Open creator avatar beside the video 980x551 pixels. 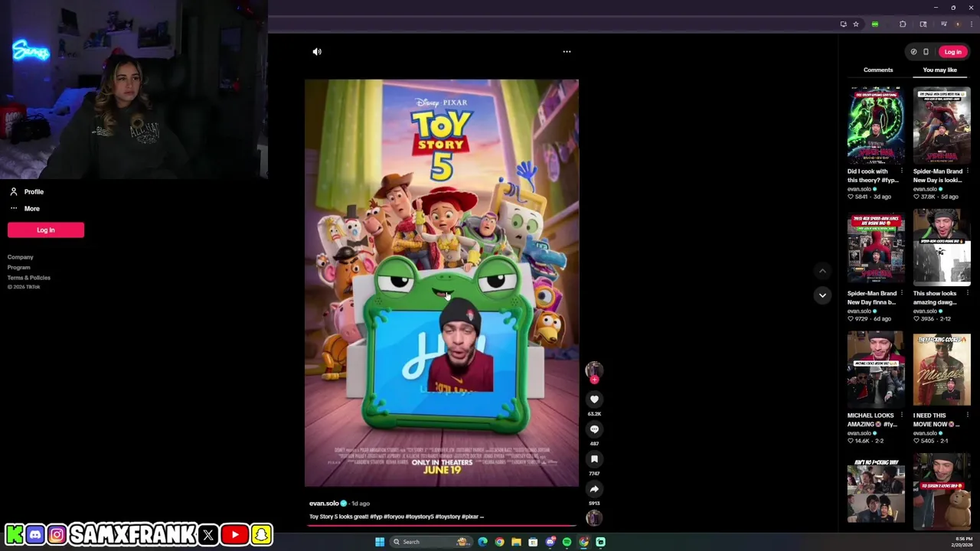(594, 369)
